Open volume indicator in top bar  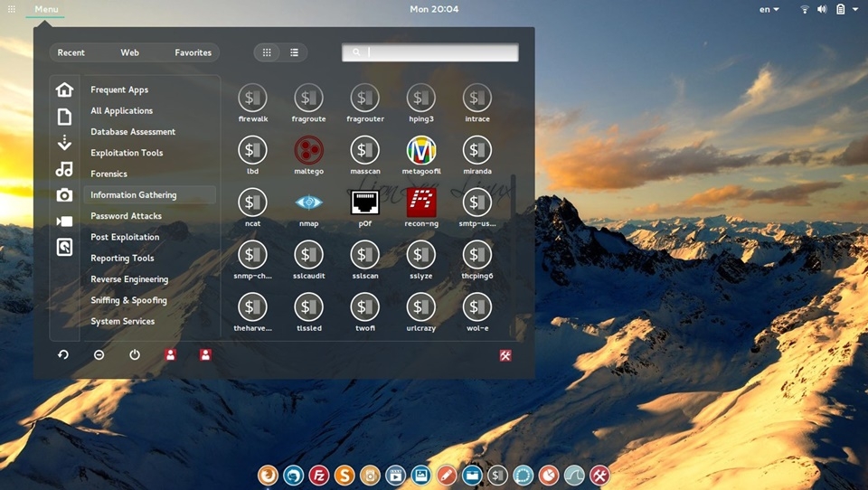click(822, 9)
